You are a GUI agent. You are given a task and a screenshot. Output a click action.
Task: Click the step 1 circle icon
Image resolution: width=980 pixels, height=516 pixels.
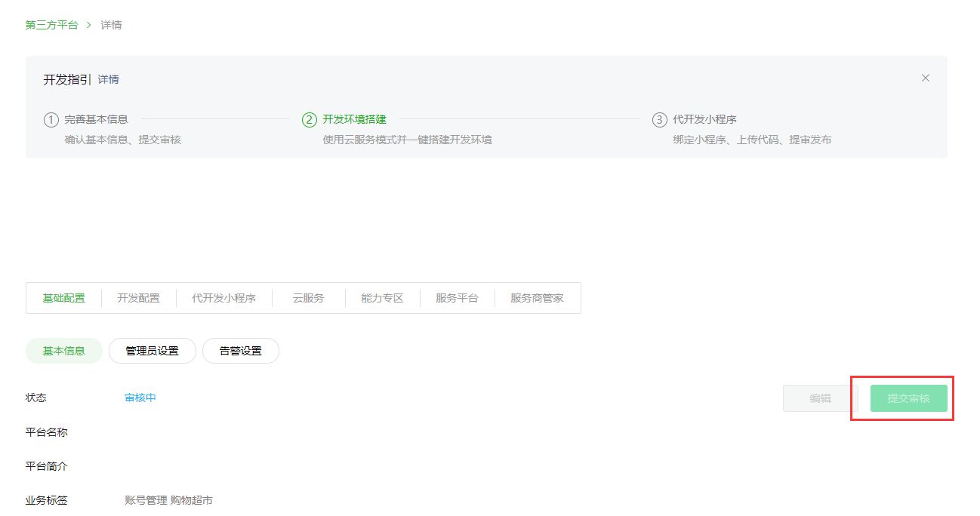pos(51,120)
